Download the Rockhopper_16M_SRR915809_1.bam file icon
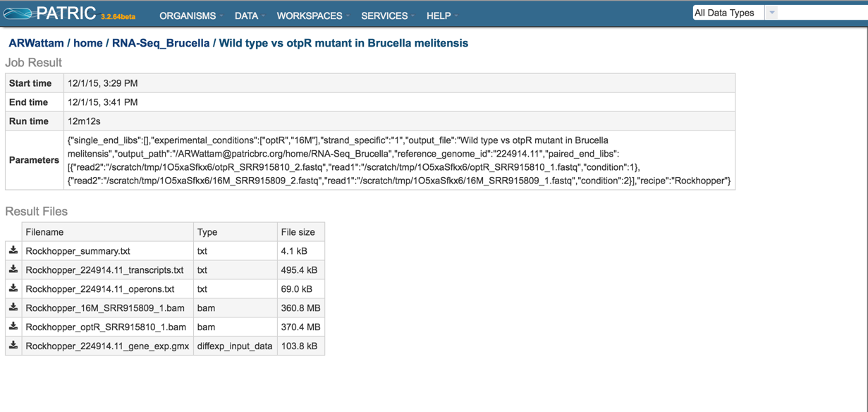The height and width of the screenshot is (412, 868). (x=13, y=308)
